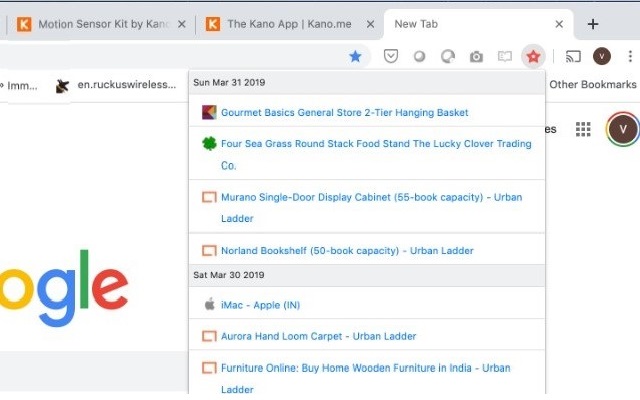The height and width of the screenshot is (400, 640).
Task: Toggle the red star recent bookmarks extension
Action: (x=533, y=56)
